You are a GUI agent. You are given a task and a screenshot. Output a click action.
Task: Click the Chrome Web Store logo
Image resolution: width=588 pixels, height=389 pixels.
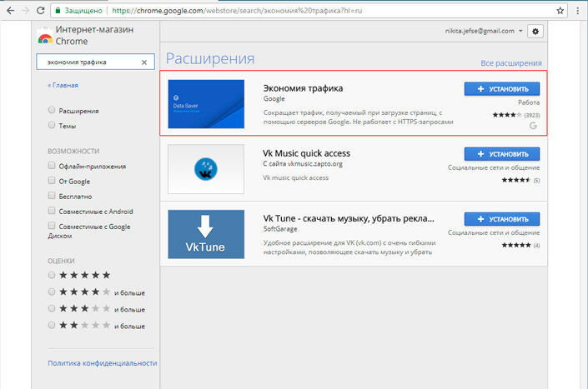[x=45, y=36]
